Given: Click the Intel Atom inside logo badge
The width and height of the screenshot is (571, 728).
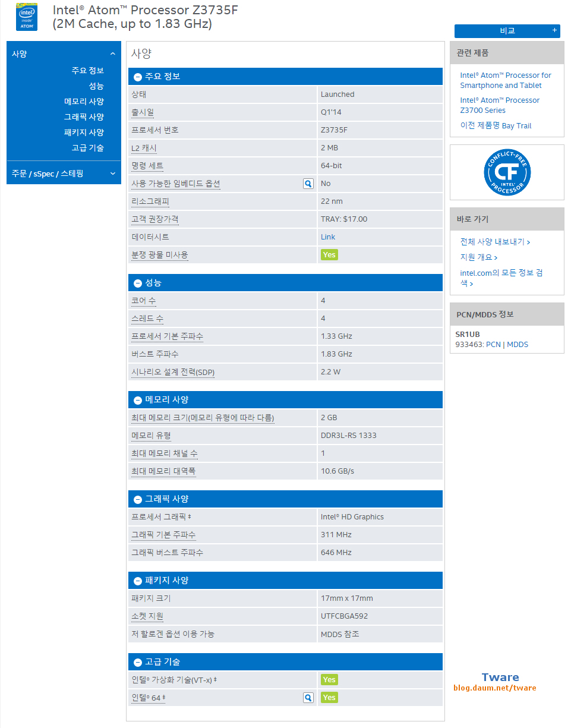Looking at the screenshot, I should (x=26, y=17).
